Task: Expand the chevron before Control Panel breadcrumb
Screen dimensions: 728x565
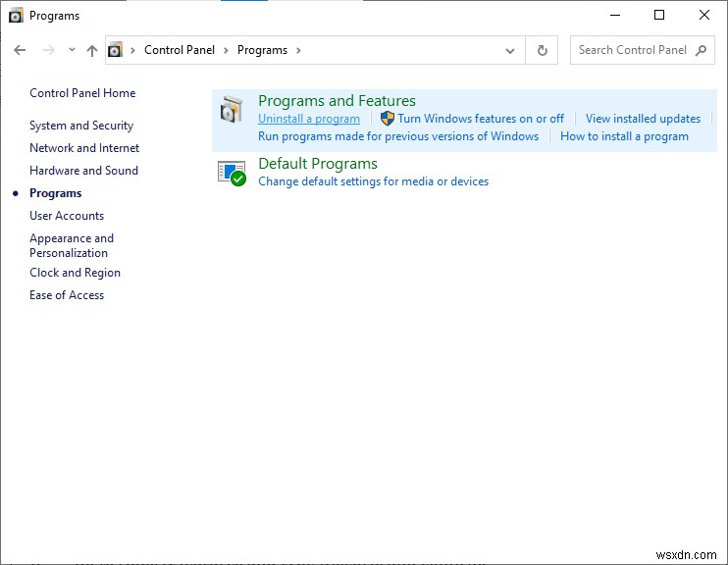Action: (132, 50)
